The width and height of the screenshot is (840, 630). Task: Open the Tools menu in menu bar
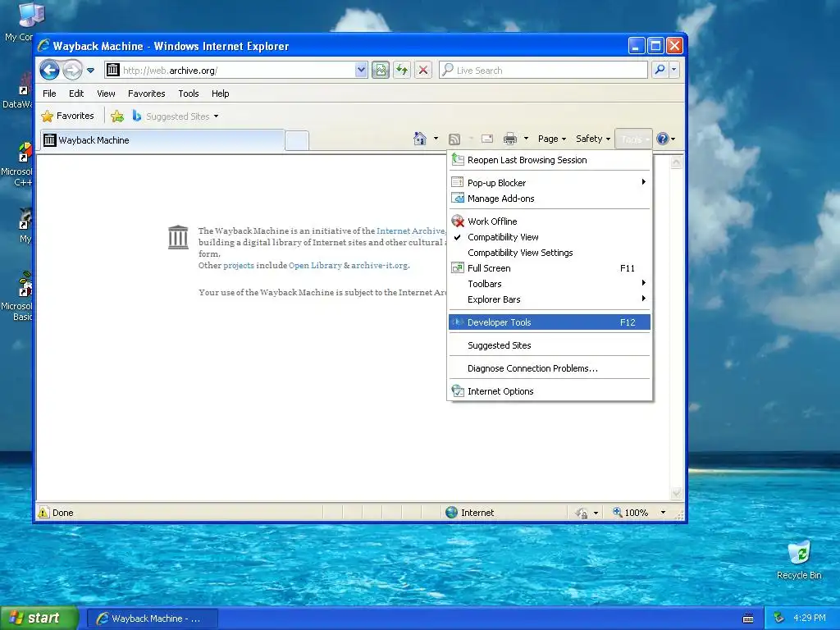pos(189,94)
